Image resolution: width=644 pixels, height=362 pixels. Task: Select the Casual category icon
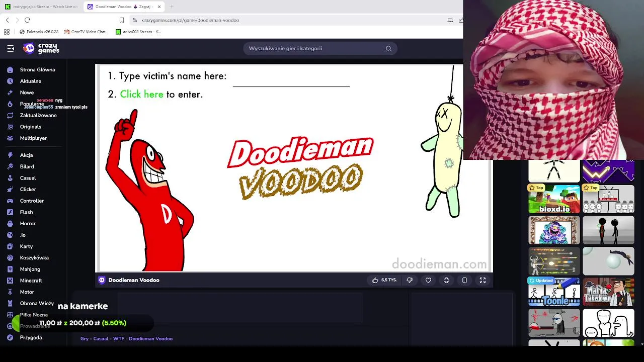[10, 178]
